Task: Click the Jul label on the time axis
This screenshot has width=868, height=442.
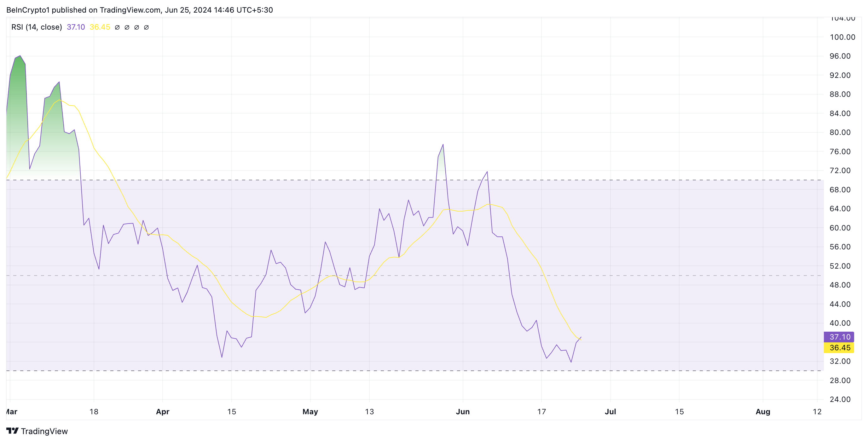Action: click(610, 412)
